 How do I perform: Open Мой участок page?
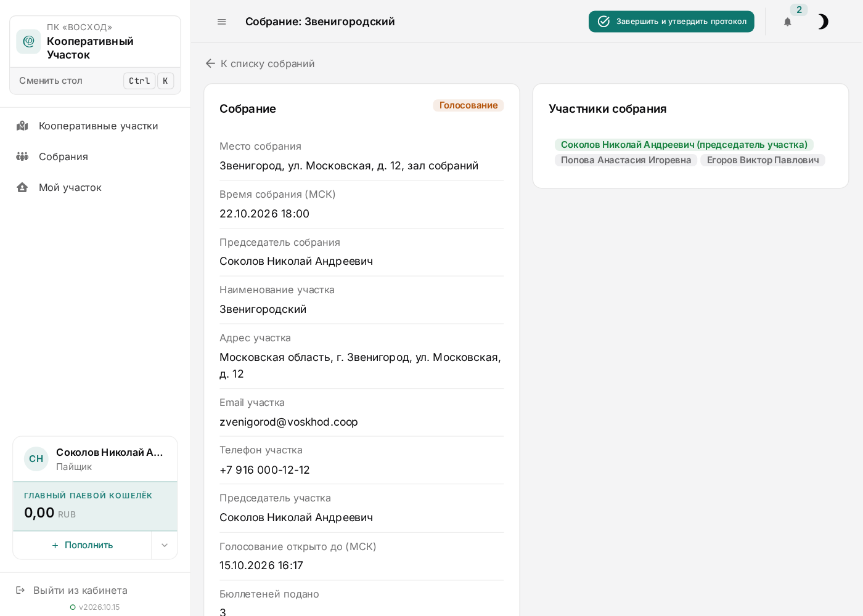95,187
